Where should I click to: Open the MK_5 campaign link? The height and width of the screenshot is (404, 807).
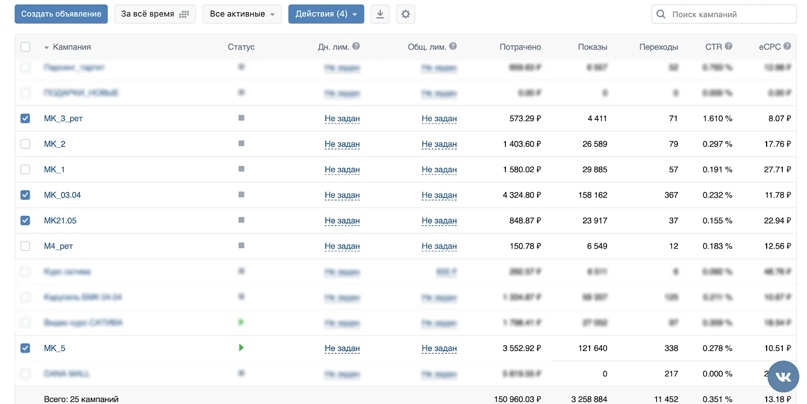tap(55, 348)
